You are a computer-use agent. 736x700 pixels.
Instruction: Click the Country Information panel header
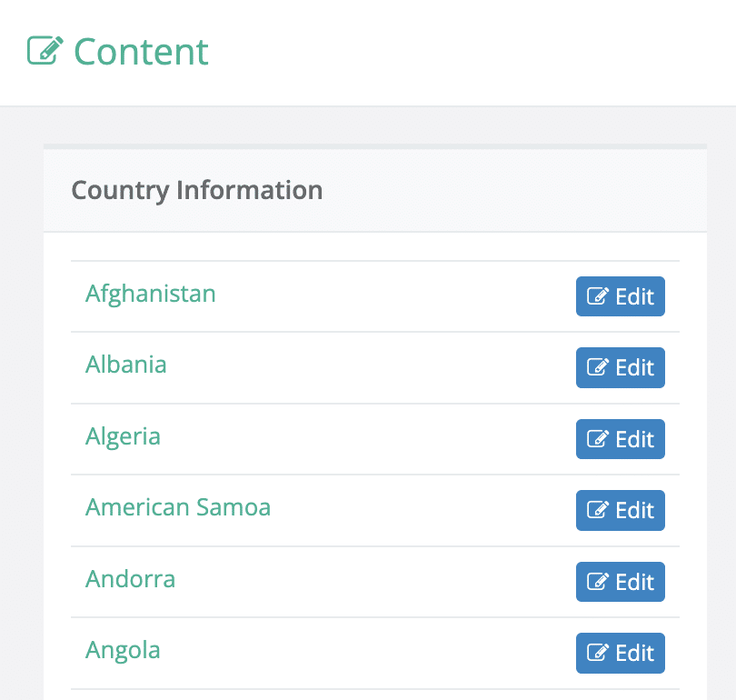[x=196, y=191]
